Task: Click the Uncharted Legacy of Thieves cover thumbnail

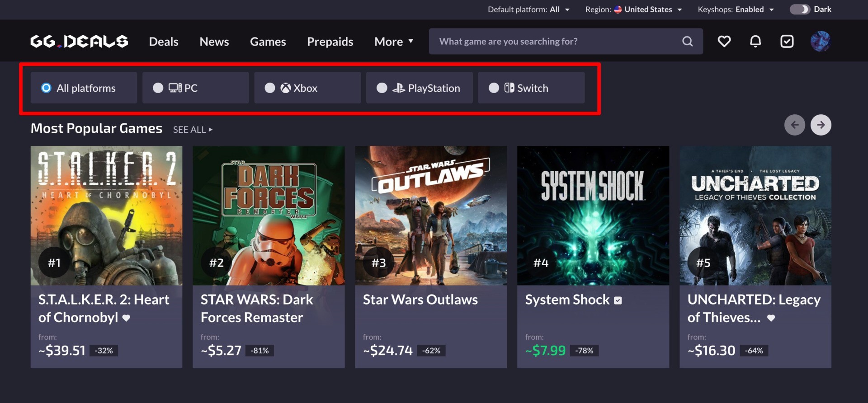Action: coord(755,216)
